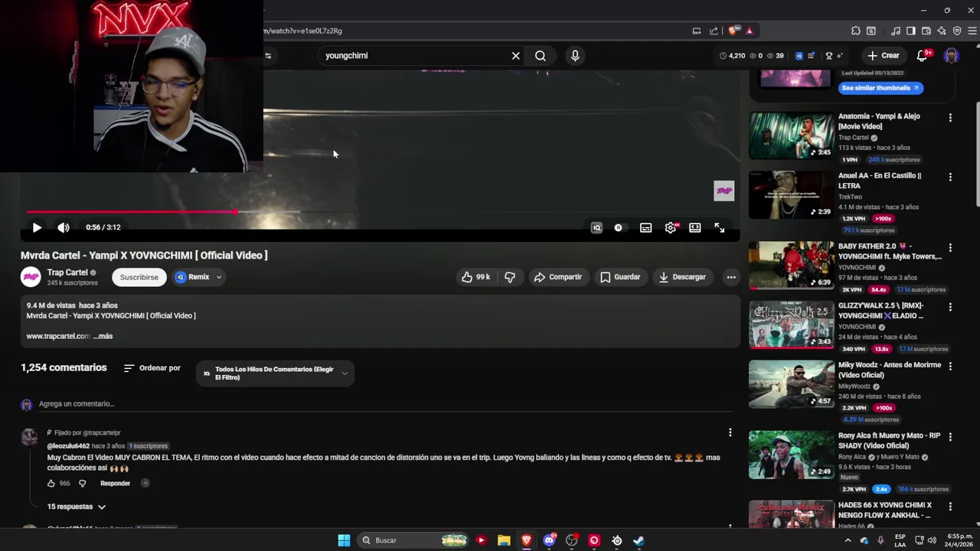
Task: Open Brave VPN shield icon
Action: coord(957,31)
